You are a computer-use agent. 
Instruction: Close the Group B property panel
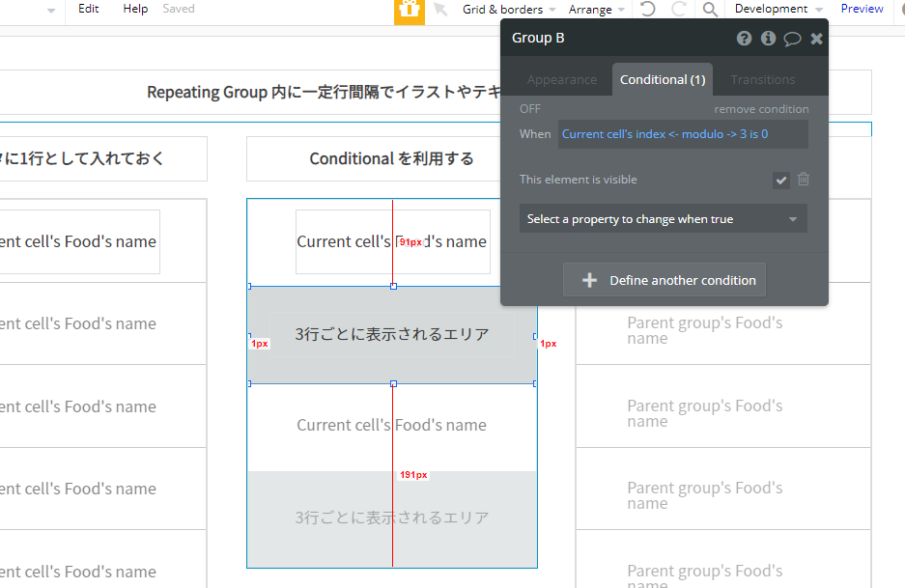[x=816, y=39]
